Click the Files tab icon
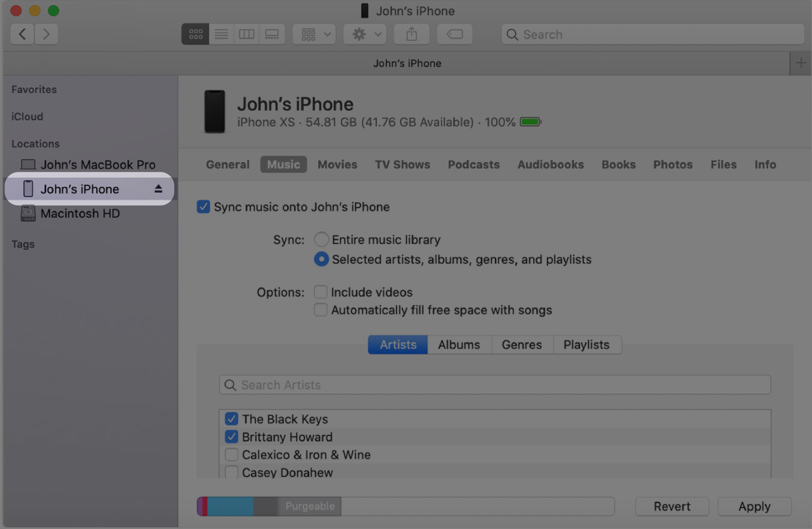The width and height of the screenshot is (812, 529). [x=723, y=165]
